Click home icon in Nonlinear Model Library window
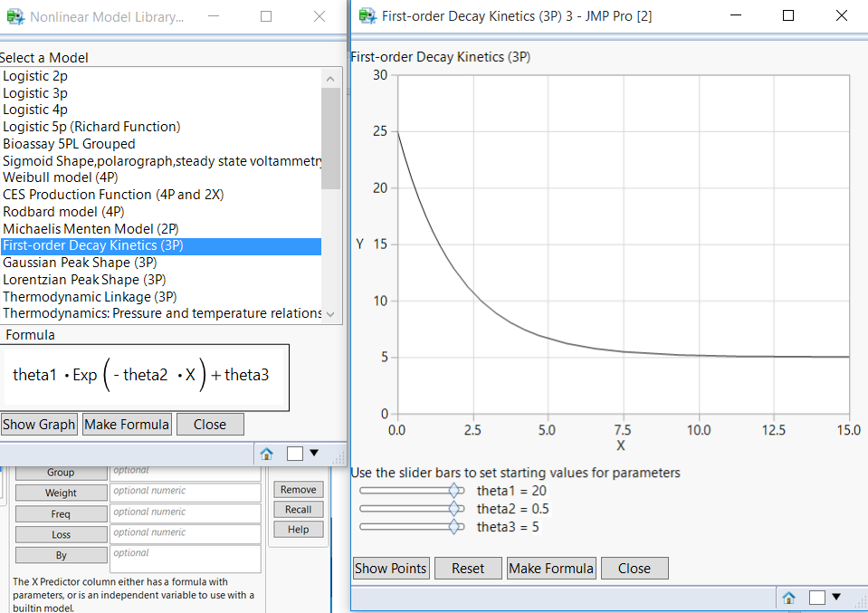This screenshot has width=868, height=613. click(x=266, y=454)
